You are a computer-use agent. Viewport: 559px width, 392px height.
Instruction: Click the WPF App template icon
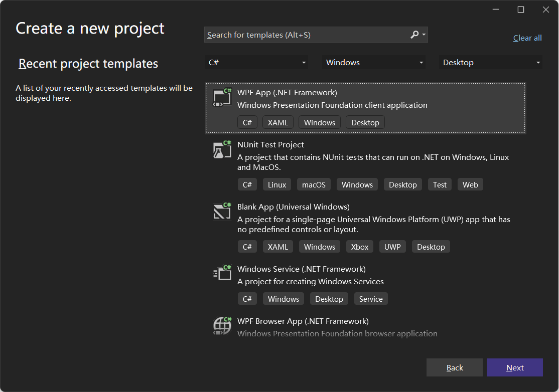222,98
